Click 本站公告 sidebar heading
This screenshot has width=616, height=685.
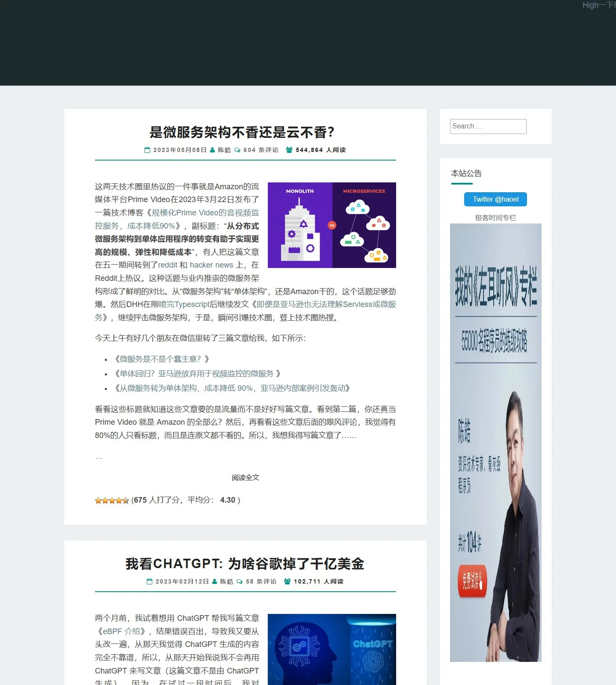click(466, 173)
